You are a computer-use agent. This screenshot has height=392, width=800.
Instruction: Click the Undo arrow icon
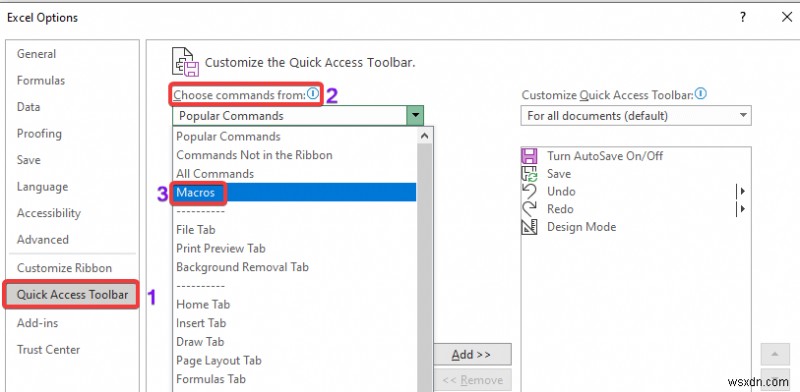(x=529, y=191)
